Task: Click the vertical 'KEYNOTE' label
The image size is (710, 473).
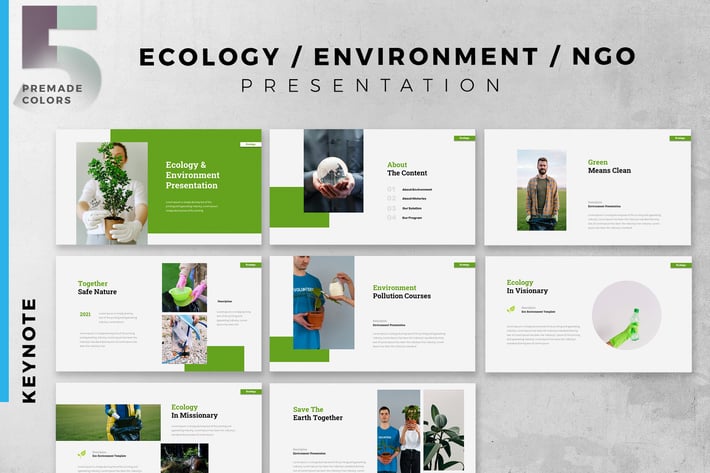Action: coord(29,350)
